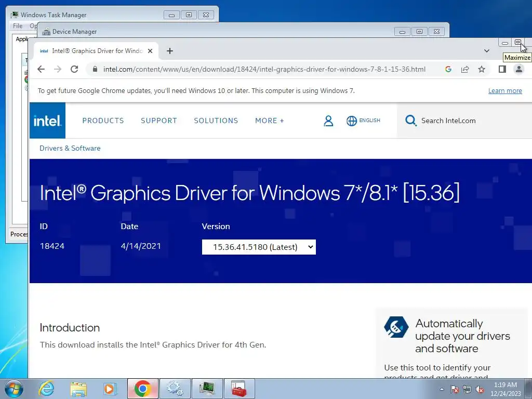Open the Version 15.36.41.5180 dropdown
The height and width of the screenshot is (399, 532).
point(259,247)
